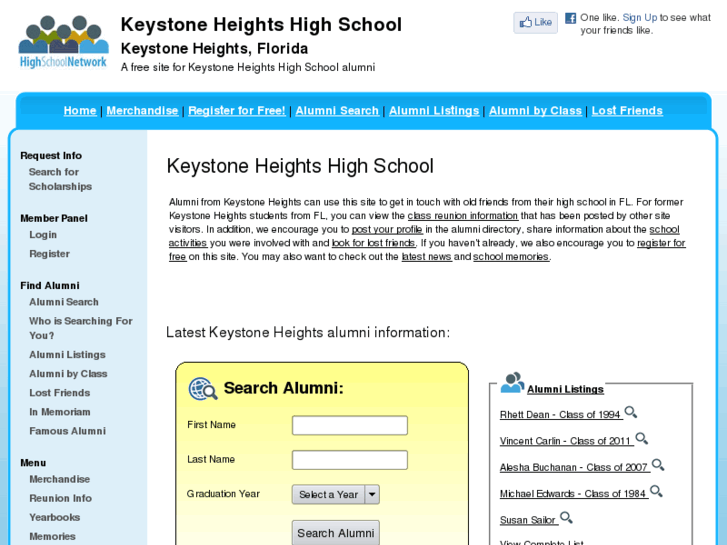Screen dimensions: 727x545
Task: Click magnifier icon next to Alesha Buchanan
Action: (x=658, y=465)
